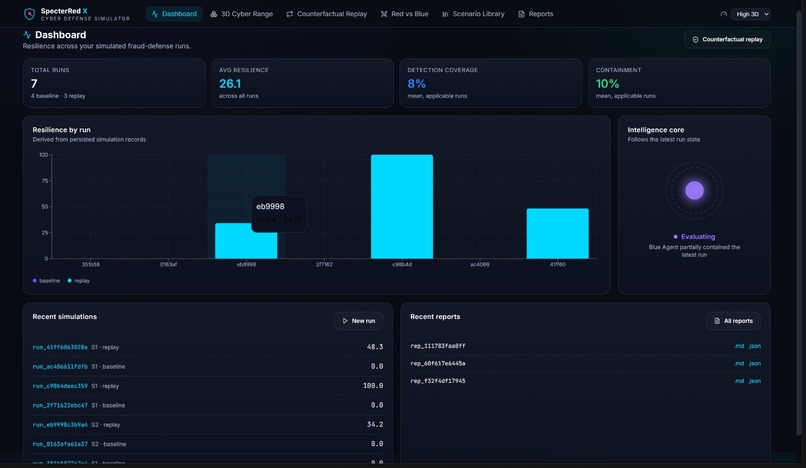Click the Resilience by run heading
This screenshot has height=468, width=806.
tap(61, 130)
